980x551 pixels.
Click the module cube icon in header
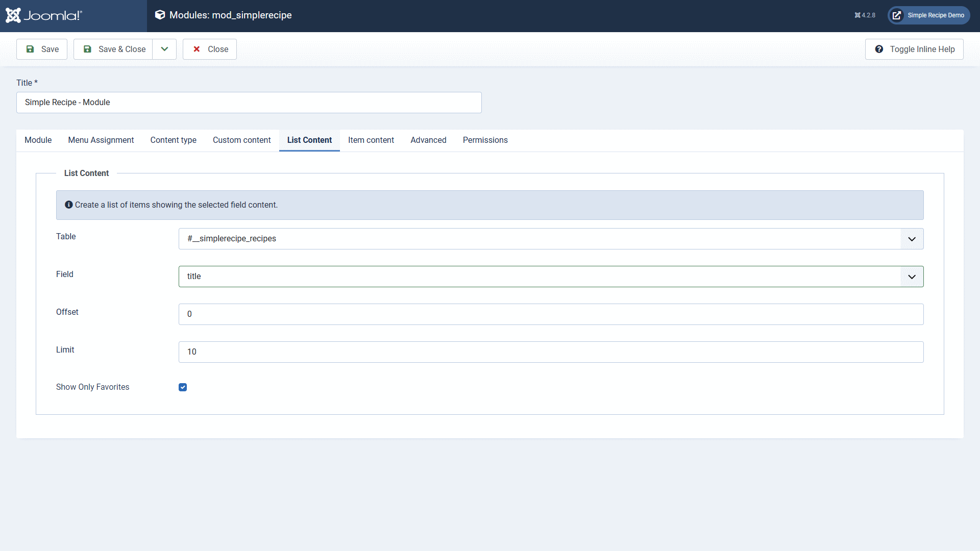click(160, 15)
